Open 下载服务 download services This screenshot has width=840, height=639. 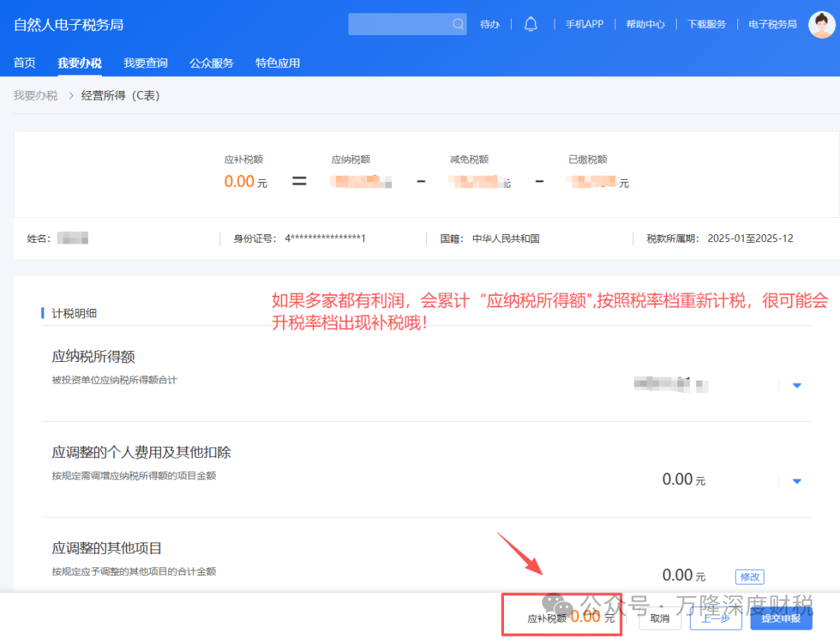tap(706, 24)
